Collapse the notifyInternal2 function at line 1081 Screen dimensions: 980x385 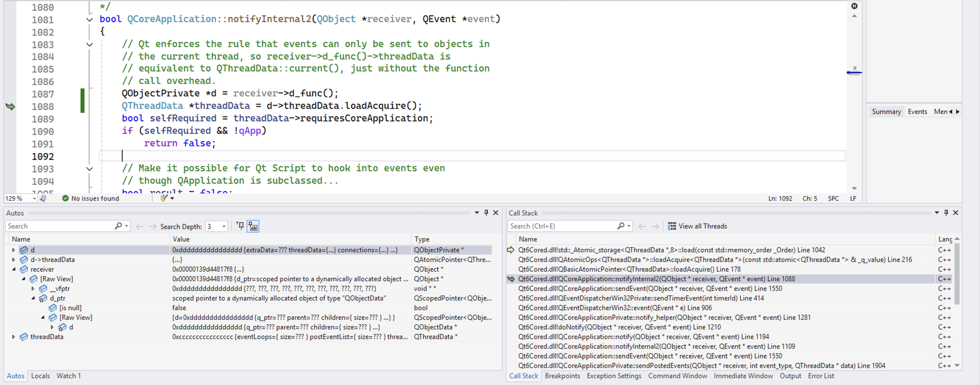89,19
